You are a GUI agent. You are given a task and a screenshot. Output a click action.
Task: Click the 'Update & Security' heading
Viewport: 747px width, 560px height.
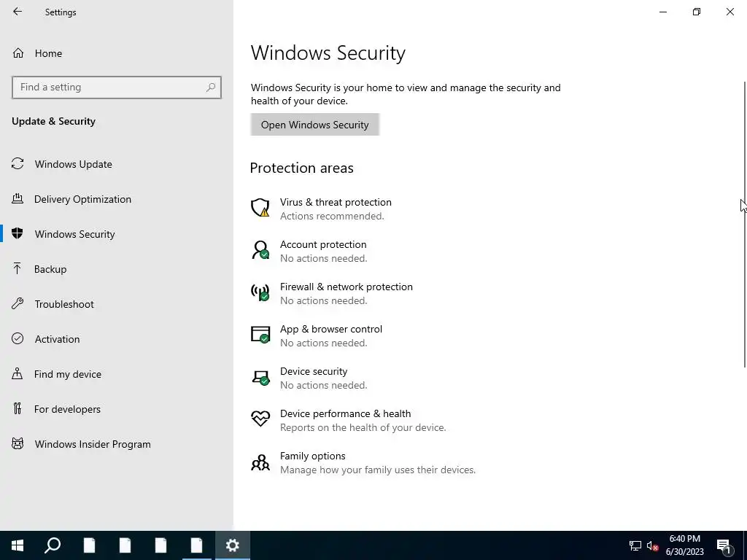53,122
